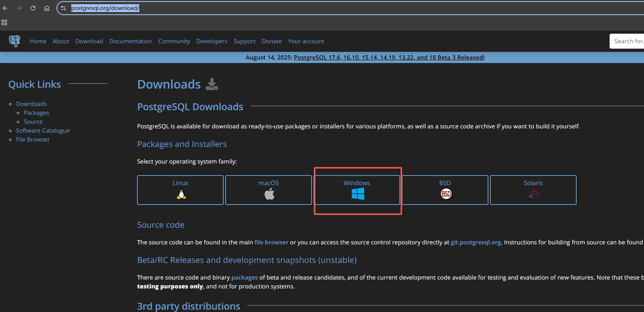
Task: Click the browser forward arrow
Action: [19, 8]
